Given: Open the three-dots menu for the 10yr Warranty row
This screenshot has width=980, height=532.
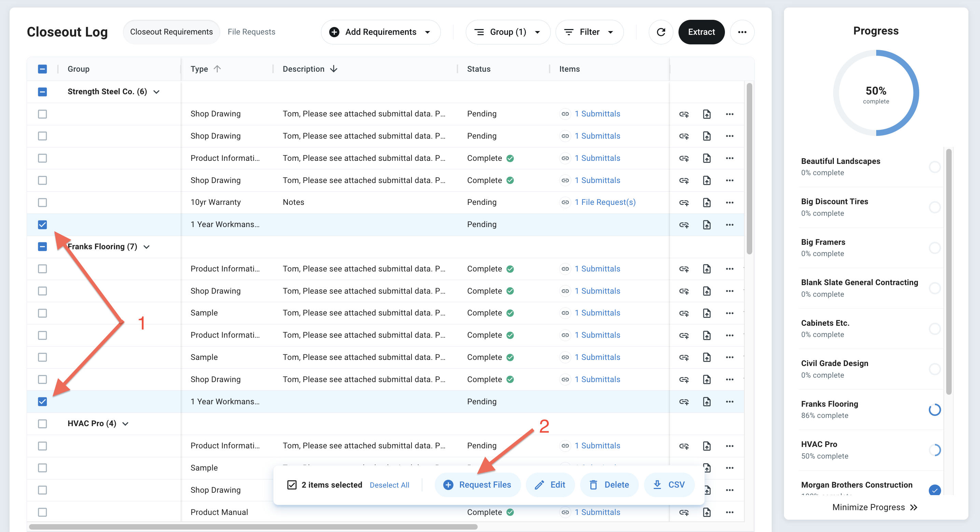Looking at the screenshot, I should (729, 202).
